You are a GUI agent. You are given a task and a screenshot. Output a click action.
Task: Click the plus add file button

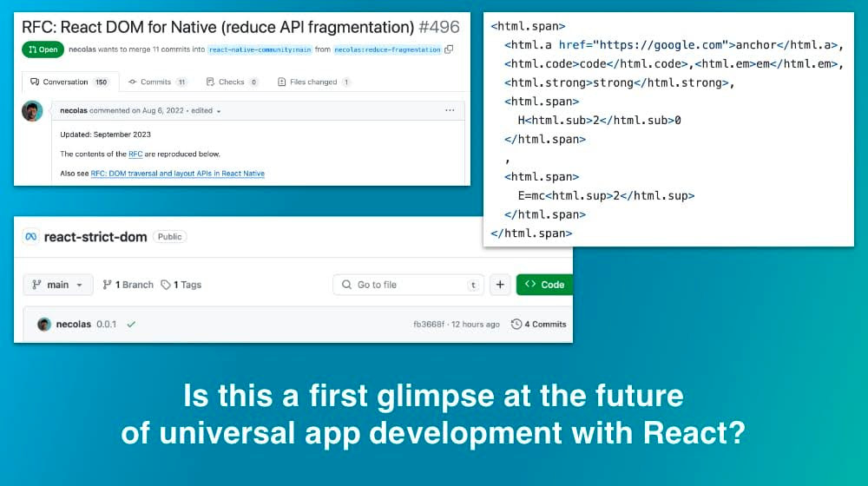coord(500,285)
